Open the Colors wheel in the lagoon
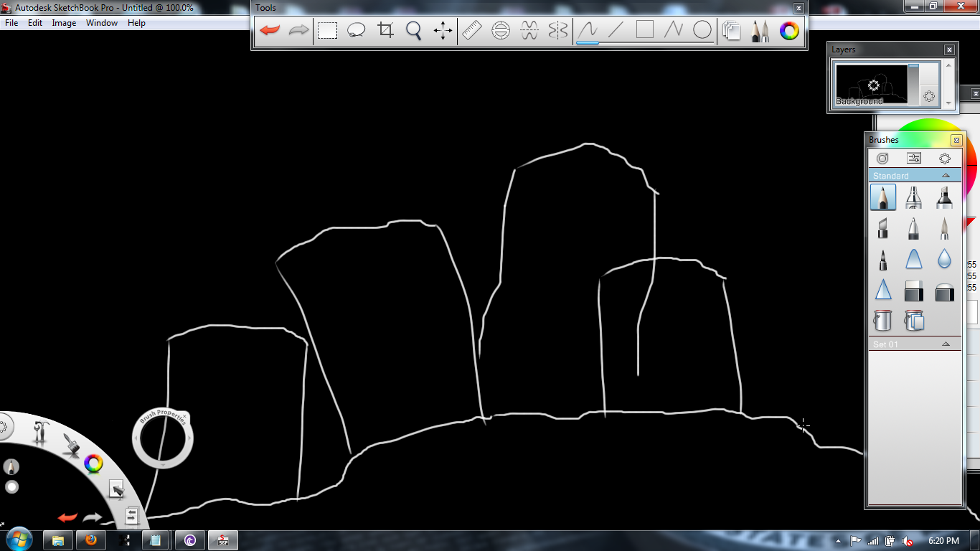 (x=93, y=464)
